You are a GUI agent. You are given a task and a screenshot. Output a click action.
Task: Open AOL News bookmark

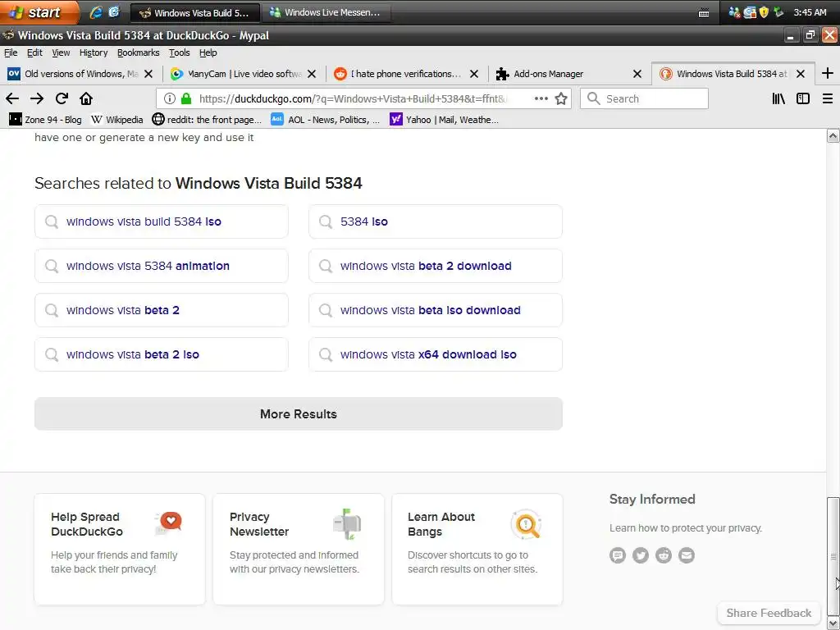click(325, 120)
